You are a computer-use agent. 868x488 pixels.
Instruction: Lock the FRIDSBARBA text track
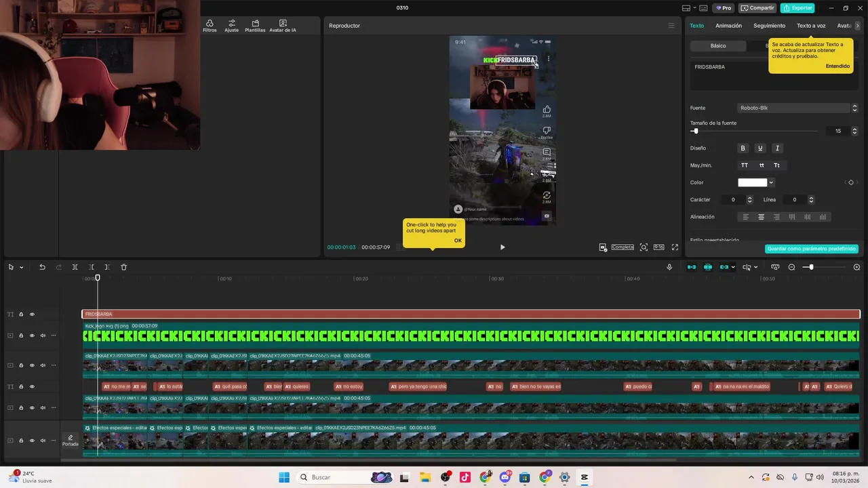[21, 314]
